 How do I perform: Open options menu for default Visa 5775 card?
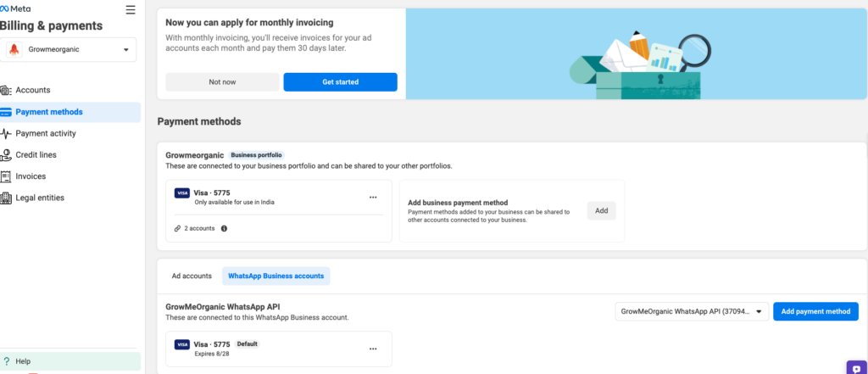click(373, 349)
